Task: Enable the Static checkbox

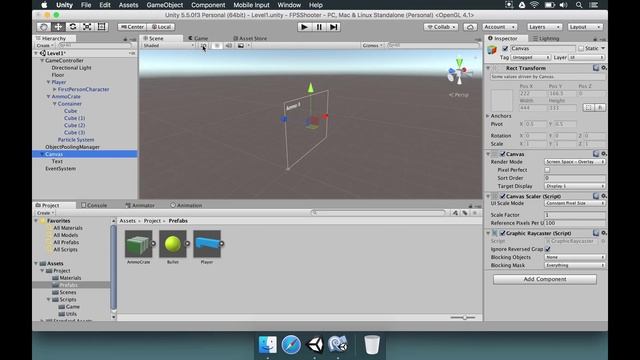Action: (x=581, y=48)
